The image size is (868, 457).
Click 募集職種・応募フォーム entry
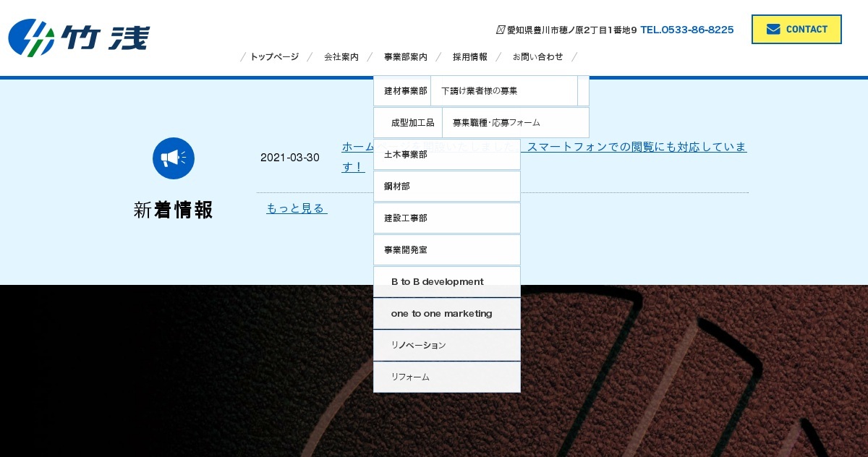click(496, 122)
